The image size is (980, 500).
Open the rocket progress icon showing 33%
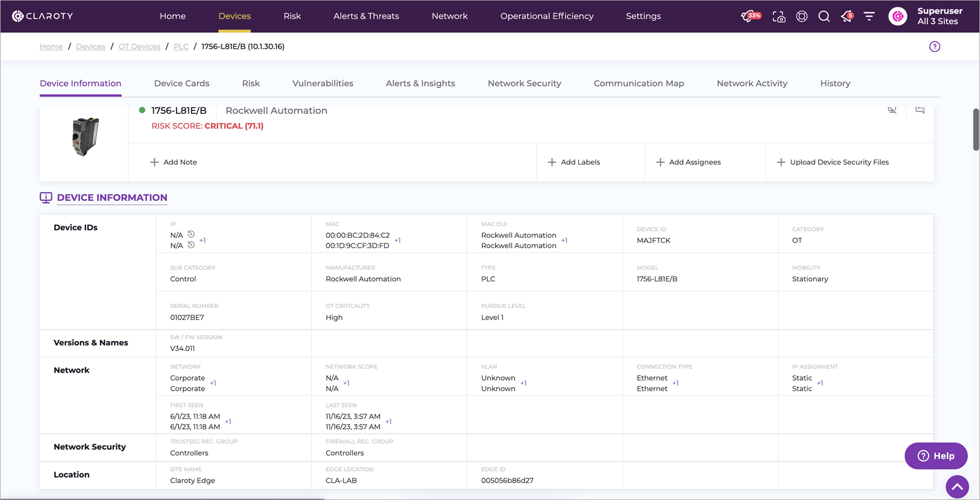point(751,16)
